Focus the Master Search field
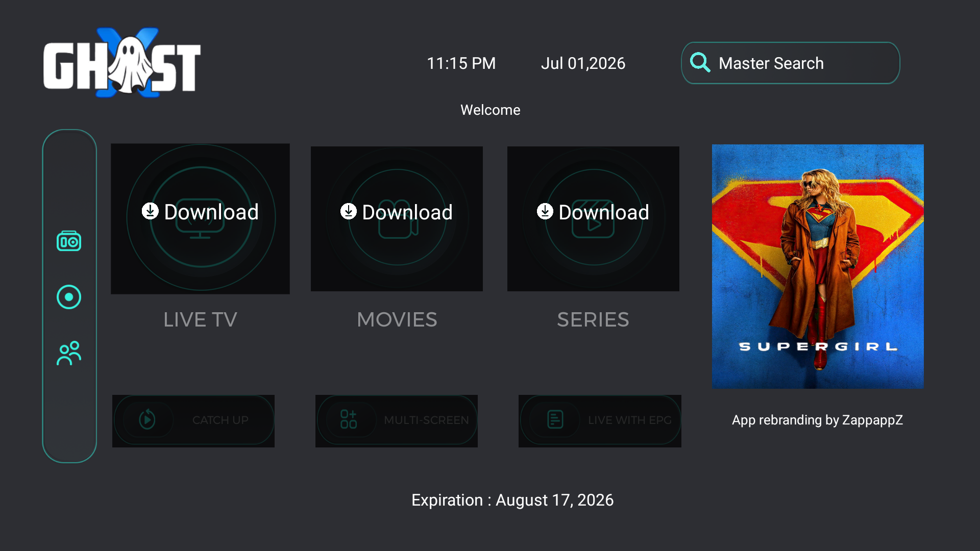980x551 pixels. point(791,63)
